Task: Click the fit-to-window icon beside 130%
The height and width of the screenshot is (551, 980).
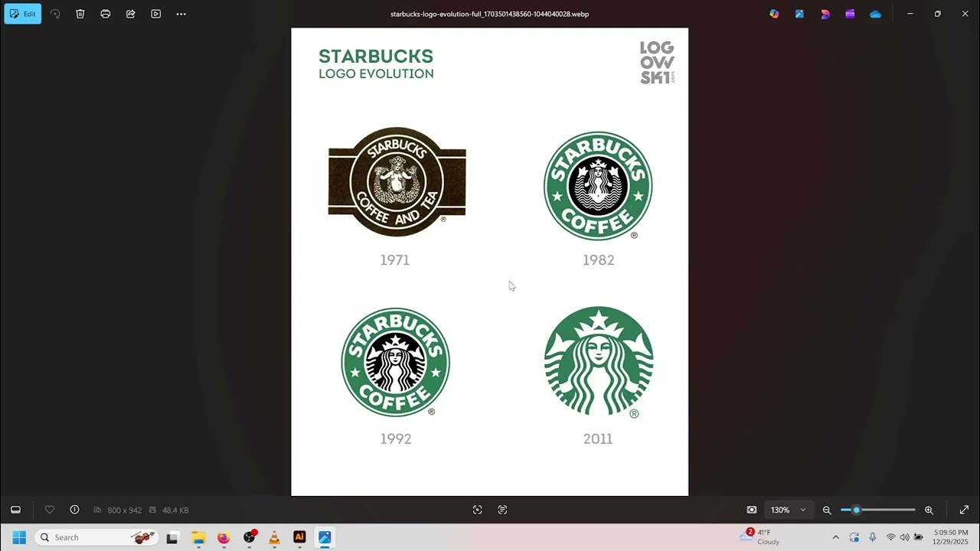Action: click(752, 510)
